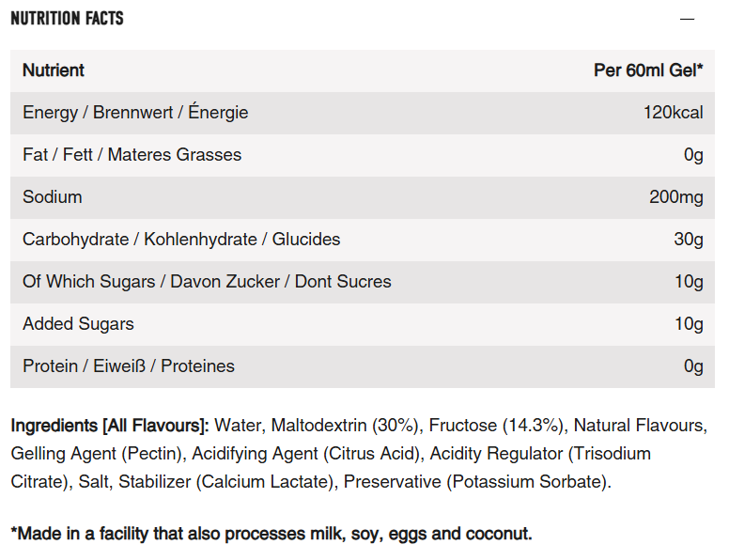Screen dimensions: 729x560
Task: Click the 120kcal energy value
Action: coord(674,113)
